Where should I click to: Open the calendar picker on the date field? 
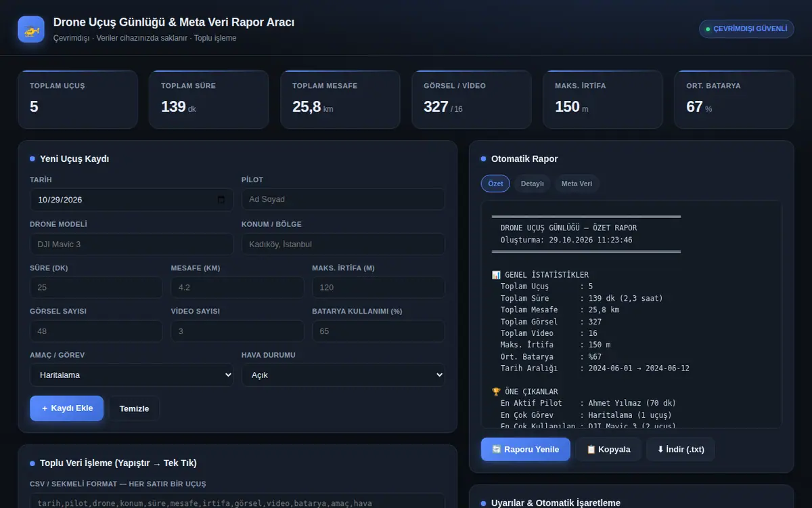221,200
